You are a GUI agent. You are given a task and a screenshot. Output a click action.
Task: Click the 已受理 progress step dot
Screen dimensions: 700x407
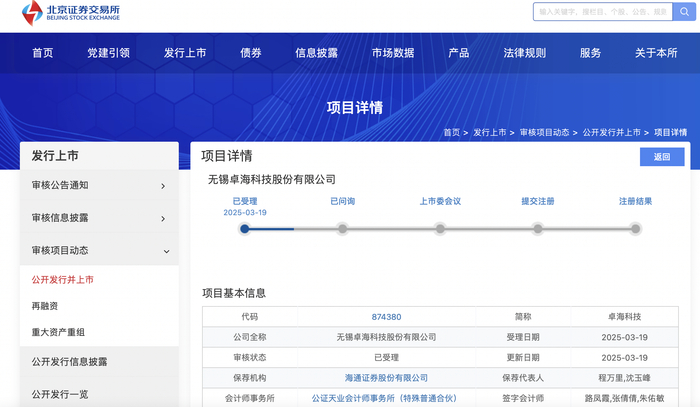244,229
